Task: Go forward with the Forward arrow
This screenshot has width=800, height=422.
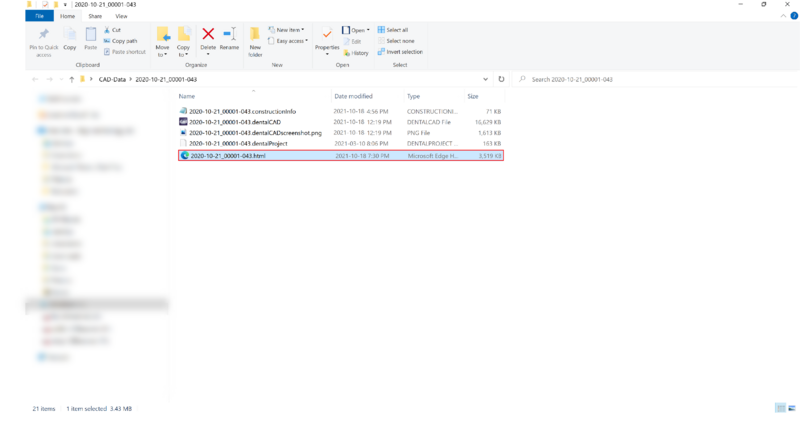Action: (x=49, y=79)
